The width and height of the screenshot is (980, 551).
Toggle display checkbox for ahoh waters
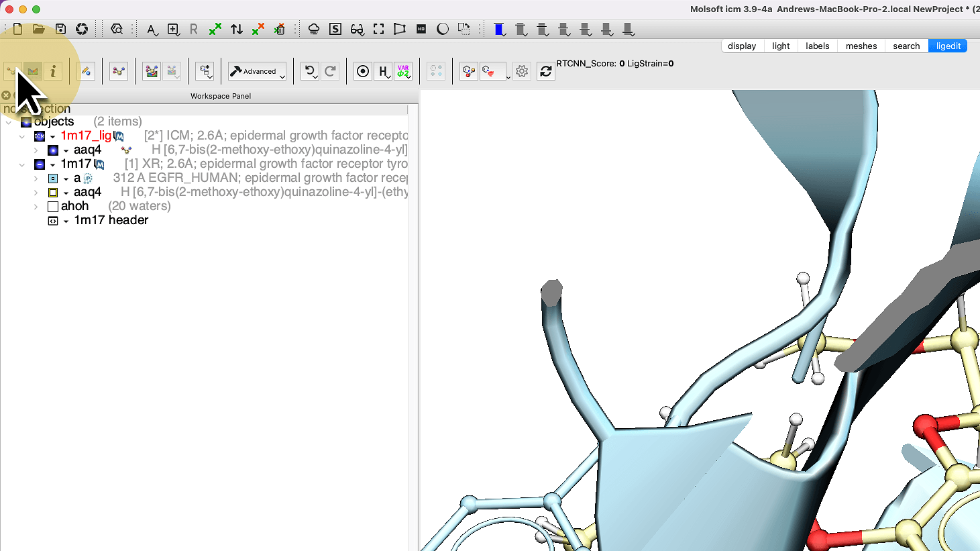click(53, 207)
